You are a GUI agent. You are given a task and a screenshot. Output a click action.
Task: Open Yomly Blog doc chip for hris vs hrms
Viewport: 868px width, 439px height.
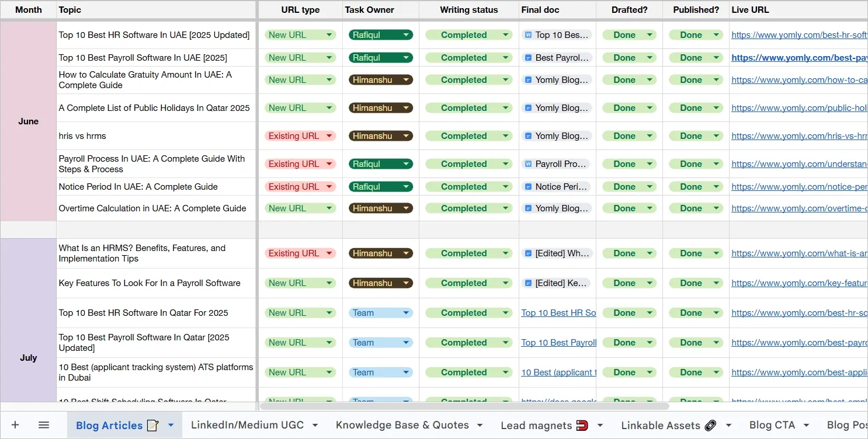[557, 136]
